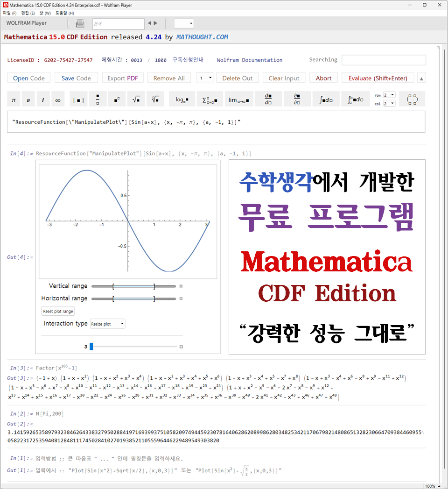
Task: Expand Horizontal range slider plus icon
Action: 181,299
